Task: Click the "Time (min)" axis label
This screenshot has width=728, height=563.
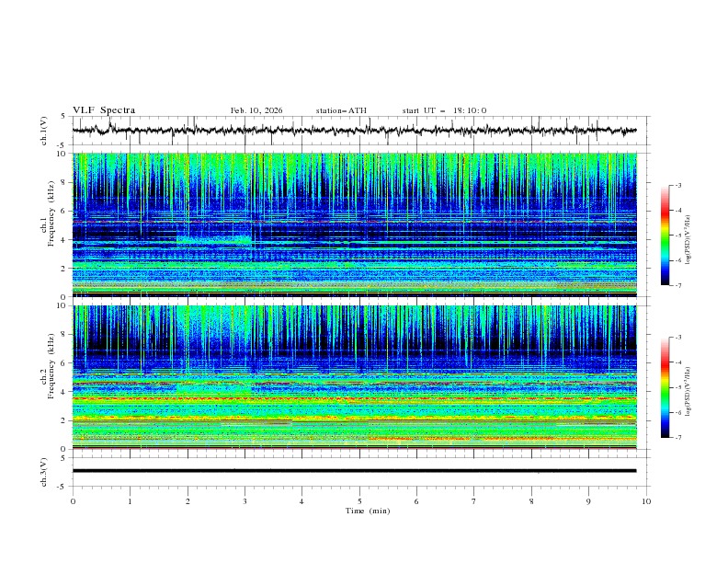Action: [x=368, y=511]
